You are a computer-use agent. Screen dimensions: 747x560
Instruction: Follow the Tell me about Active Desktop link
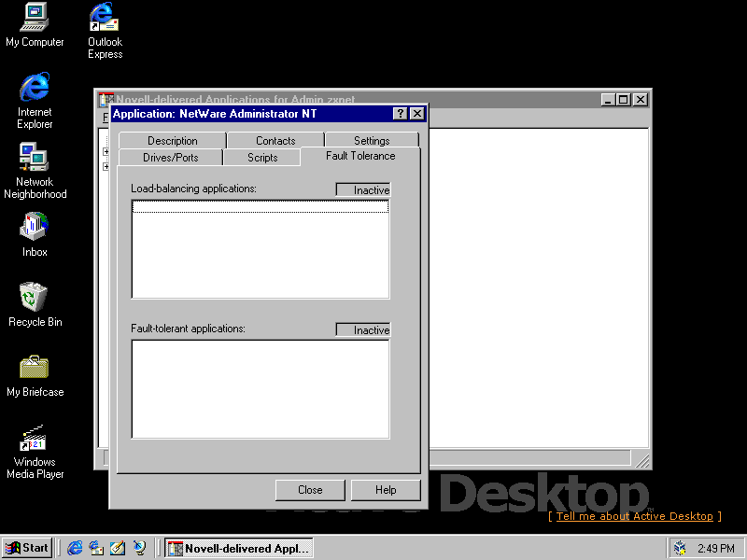[x=635, y=516]
